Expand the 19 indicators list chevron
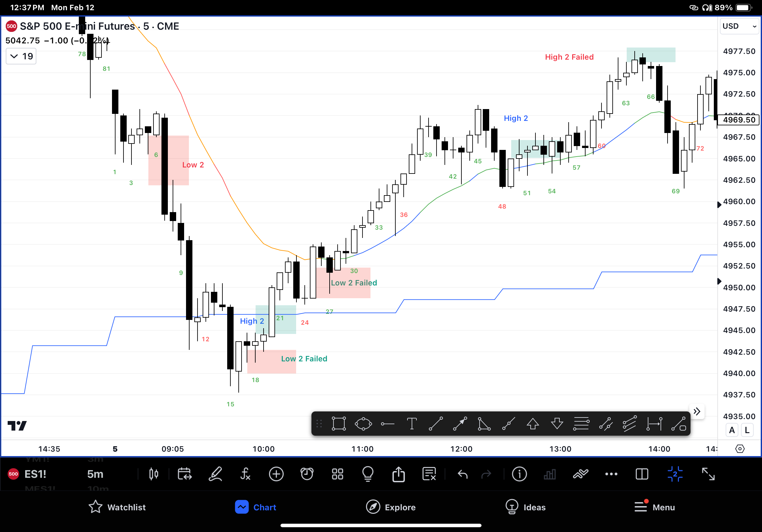Viewport: 762px width, 532px height. [x=20, y=56]
